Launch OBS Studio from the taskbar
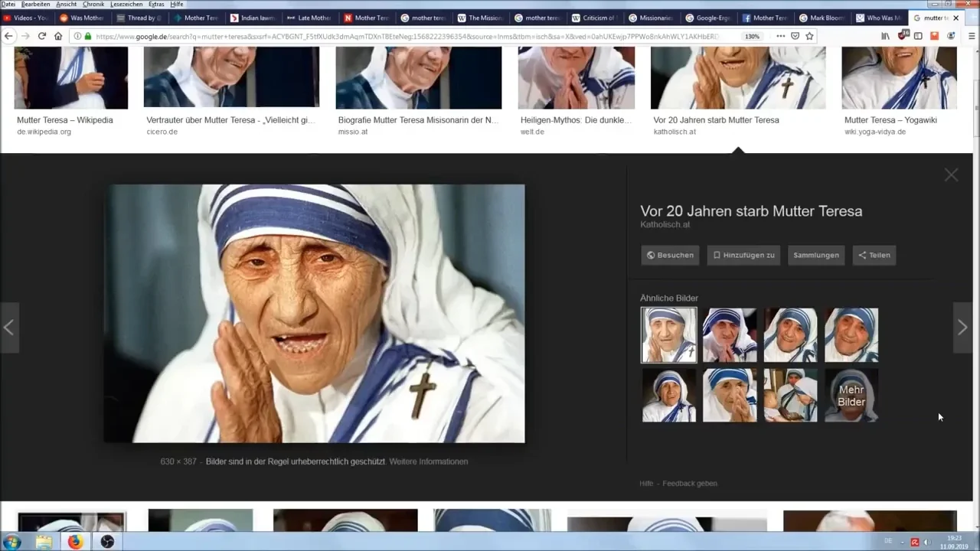 click(107, 542)
